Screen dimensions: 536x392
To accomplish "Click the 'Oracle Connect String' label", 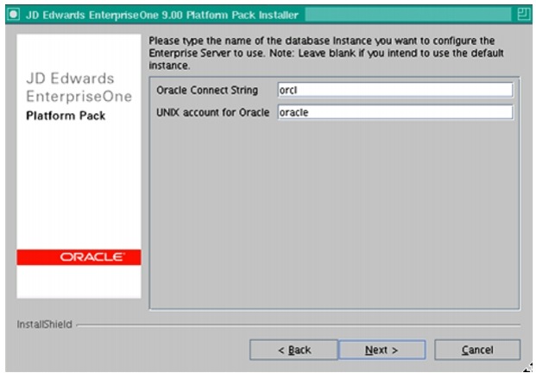I will tap(207, 91).
